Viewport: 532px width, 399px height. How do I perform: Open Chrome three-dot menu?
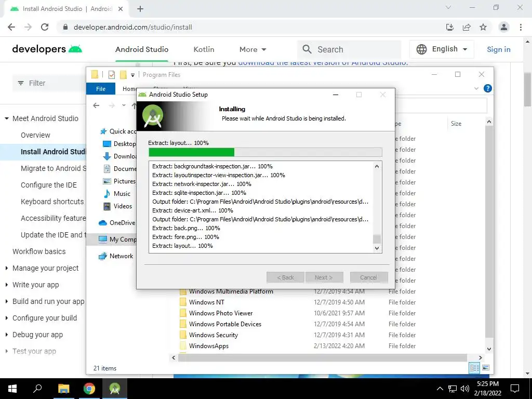(x=521, y=27)
